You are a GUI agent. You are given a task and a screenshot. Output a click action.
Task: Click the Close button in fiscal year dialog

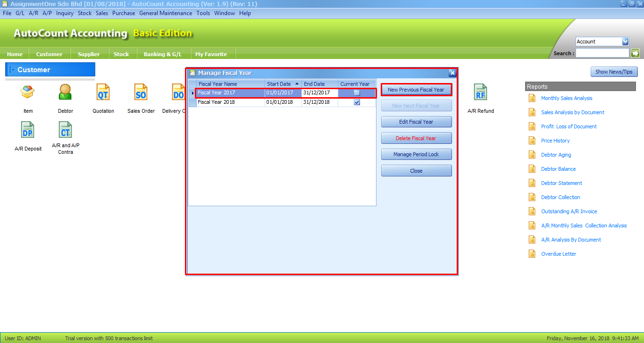[416, 171]
